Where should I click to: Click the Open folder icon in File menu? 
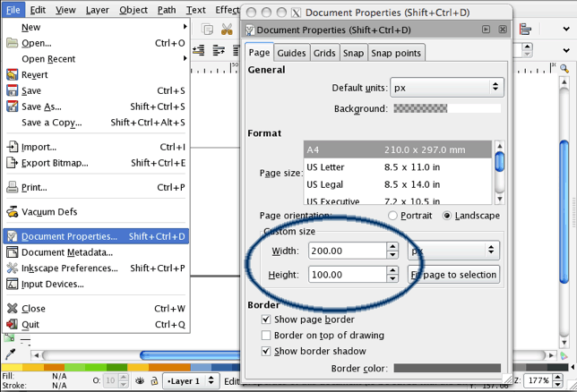pos(13,43)
